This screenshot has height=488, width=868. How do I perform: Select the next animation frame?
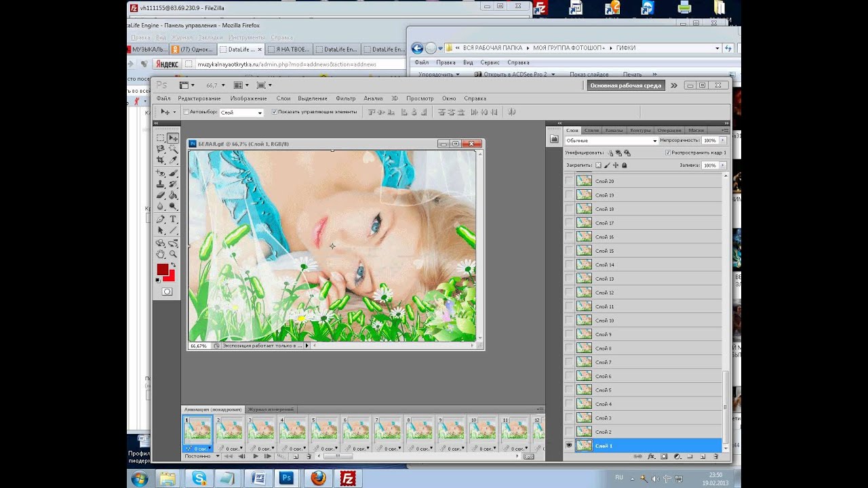tap(268, 457)
